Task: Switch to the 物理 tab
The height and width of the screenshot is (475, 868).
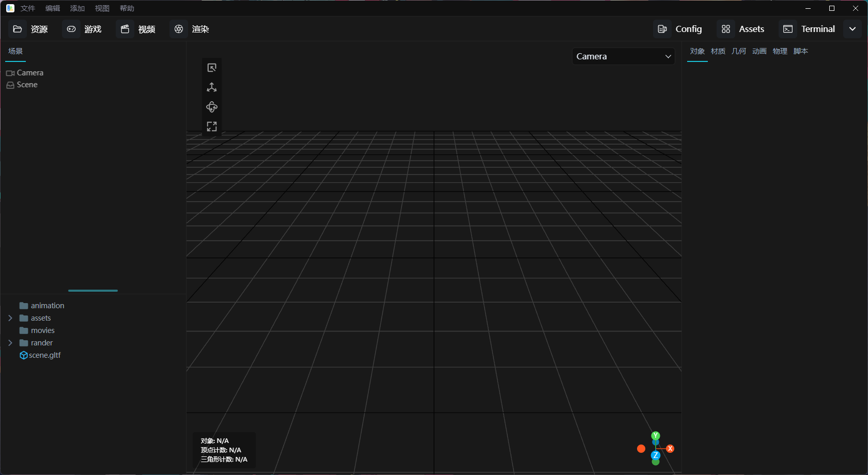Action: tap(780, 51)
